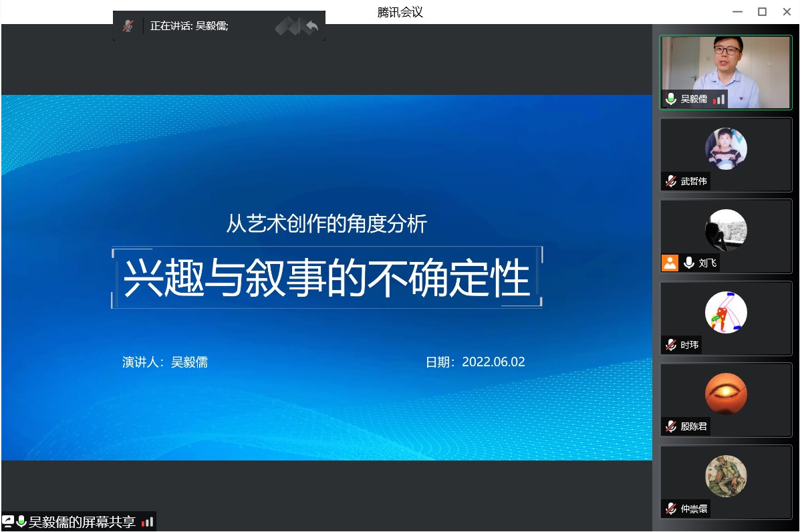Click signal strength bars next to 吴毅儒

pyautogui.click(x=718, y=100)
